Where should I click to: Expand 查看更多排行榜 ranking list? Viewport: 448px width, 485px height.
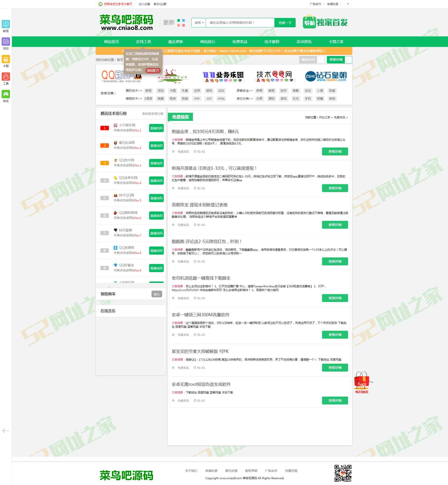click(x=153, y=114)
